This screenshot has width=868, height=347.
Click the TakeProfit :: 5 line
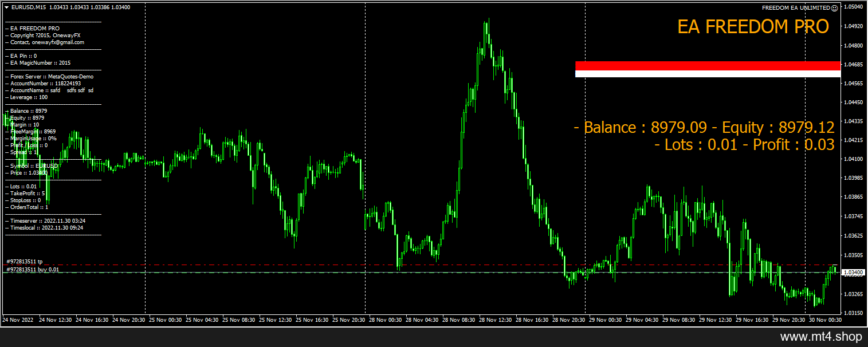tap(25, 194)
